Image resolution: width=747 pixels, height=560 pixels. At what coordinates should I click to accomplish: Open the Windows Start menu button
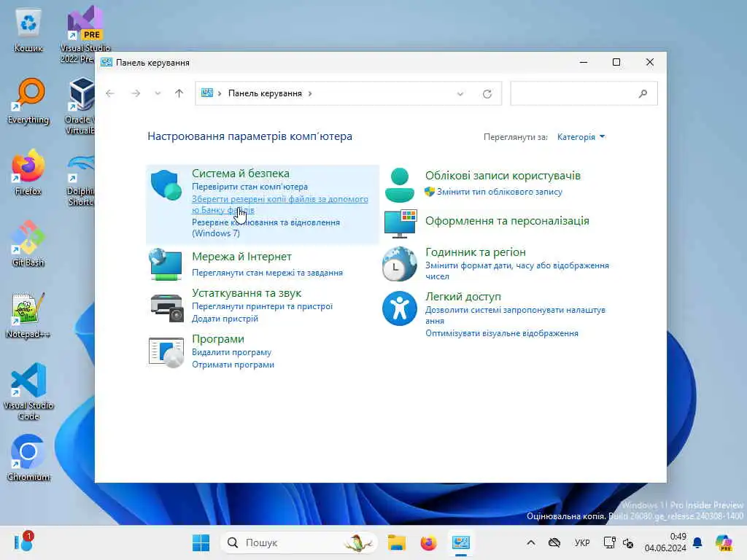tap(201, 542)
